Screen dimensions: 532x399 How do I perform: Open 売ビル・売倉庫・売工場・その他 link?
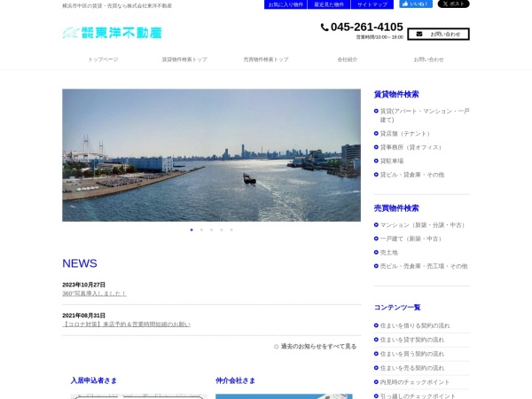click(x=424, y=266)
